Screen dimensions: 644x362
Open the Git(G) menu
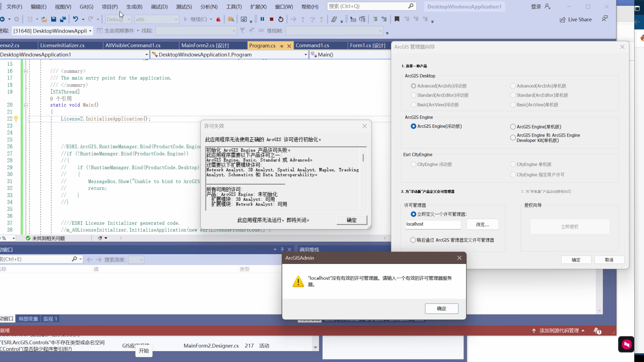pos(86,7)
